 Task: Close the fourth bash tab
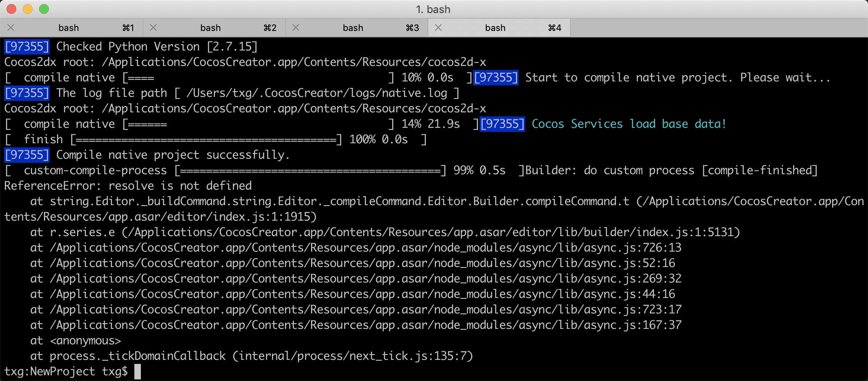(x=438, y=28)
